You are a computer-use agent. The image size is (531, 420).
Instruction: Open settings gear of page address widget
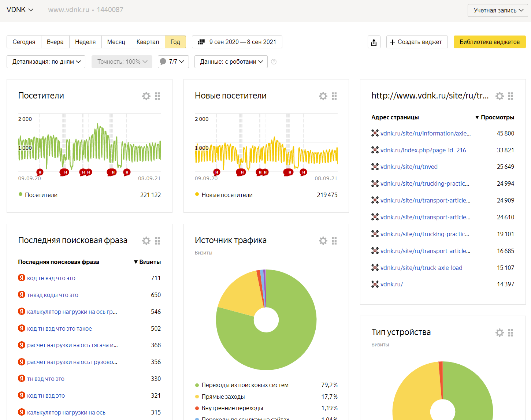pos(500,96)
